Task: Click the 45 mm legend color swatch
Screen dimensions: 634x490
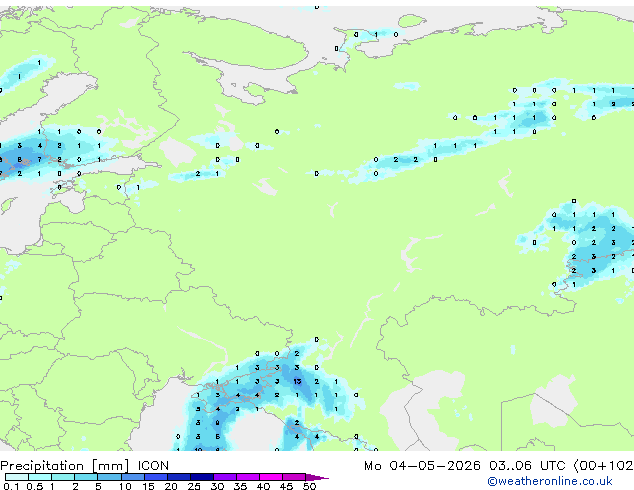Action: 294,477
